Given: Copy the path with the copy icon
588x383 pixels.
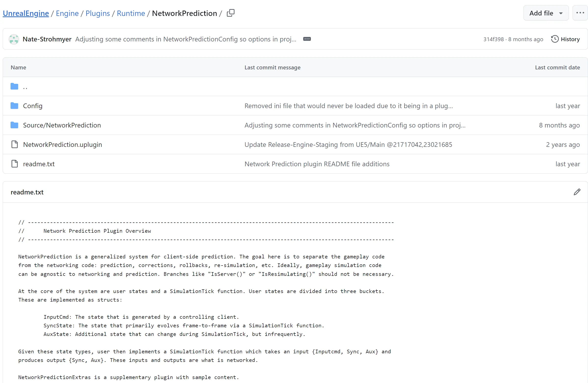Looking at the screenshot, I should [231, 13].
